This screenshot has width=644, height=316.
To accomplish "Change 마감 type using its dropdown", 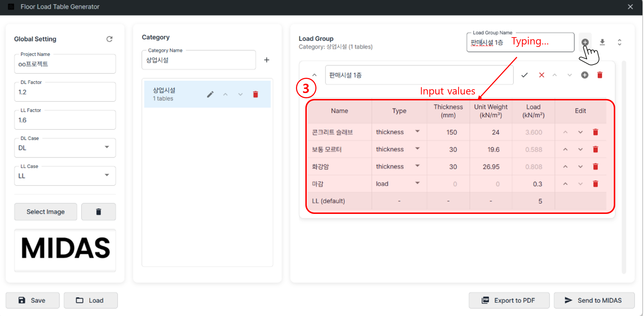I will (417, 183).
